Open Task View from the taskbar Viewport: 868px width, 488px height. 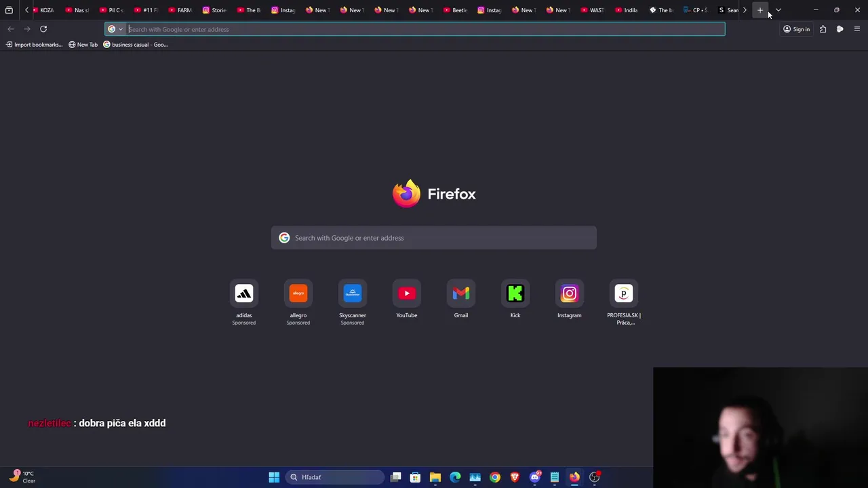point(396,477)
